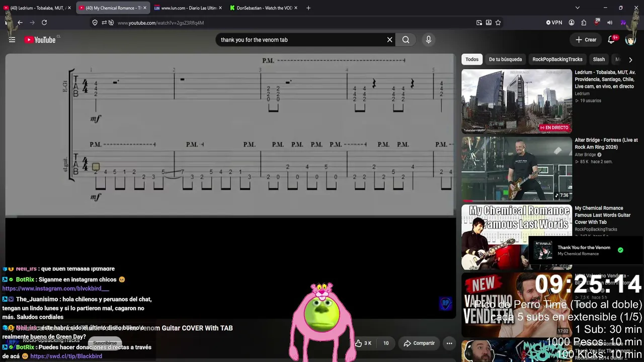Open the browser extensions puzzle icon
This screenshot has width=644, height=362.
click(584, 23)
